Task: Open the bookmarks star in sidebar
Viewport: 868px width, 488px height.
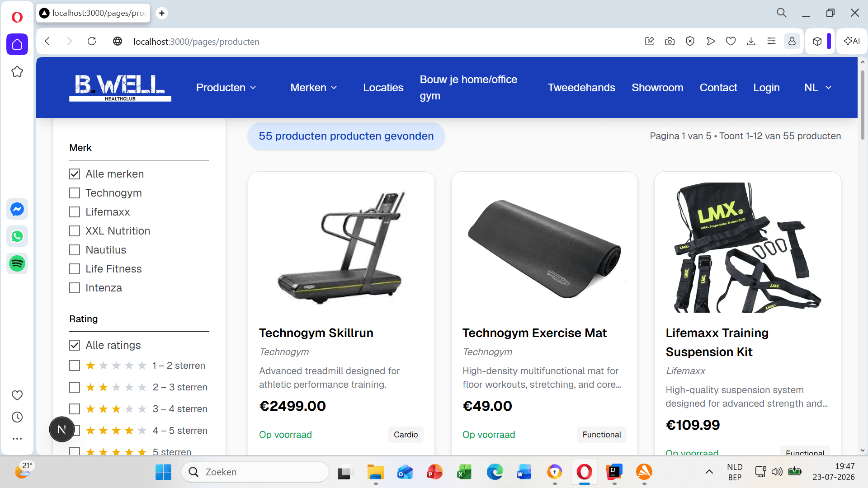Action: coord(17,71)
